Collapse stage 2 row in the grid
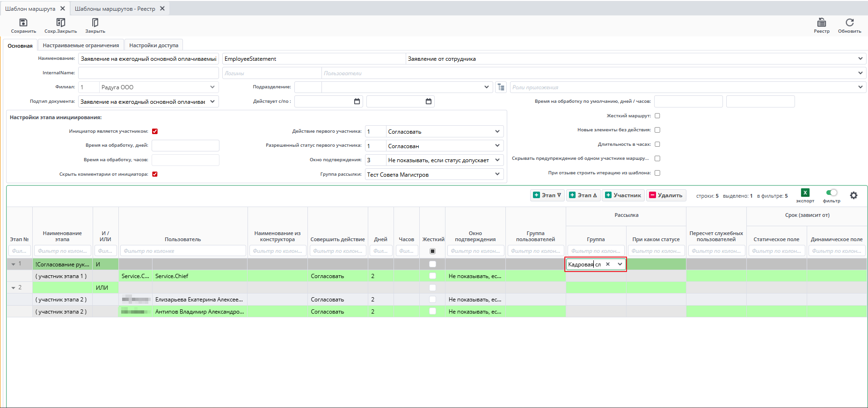Viewport: 868px width, 408px height. (14, 288)
